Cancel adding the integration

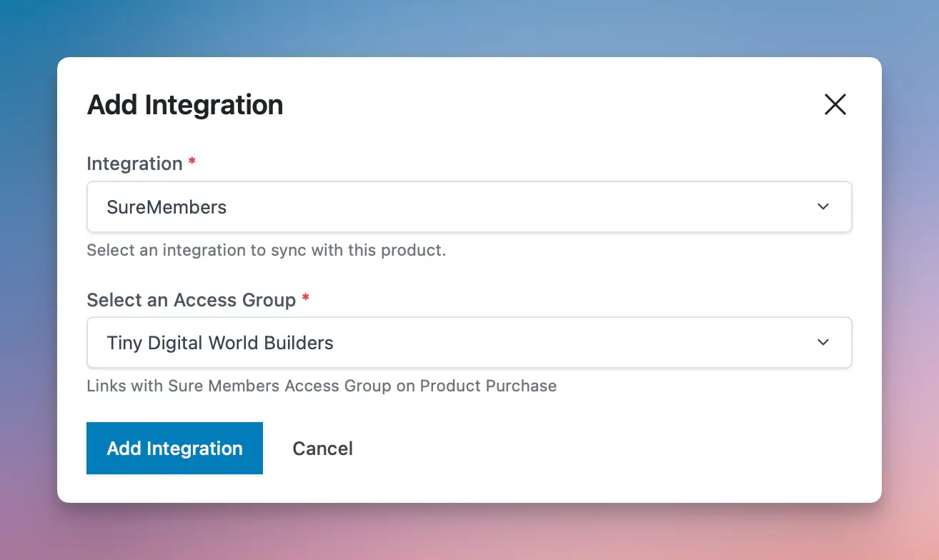tap(322, 449)
